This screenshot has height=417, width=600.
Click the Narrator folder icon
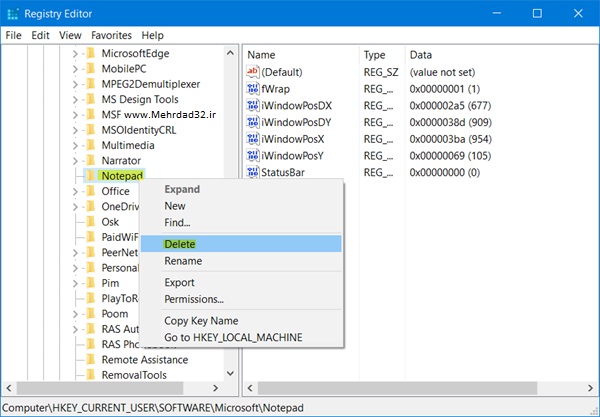[x=91, y=160]
